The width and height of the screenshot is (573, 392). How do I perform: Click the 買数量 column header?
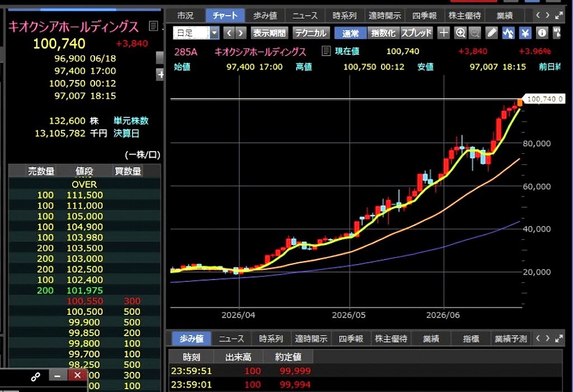coord(128,171)
